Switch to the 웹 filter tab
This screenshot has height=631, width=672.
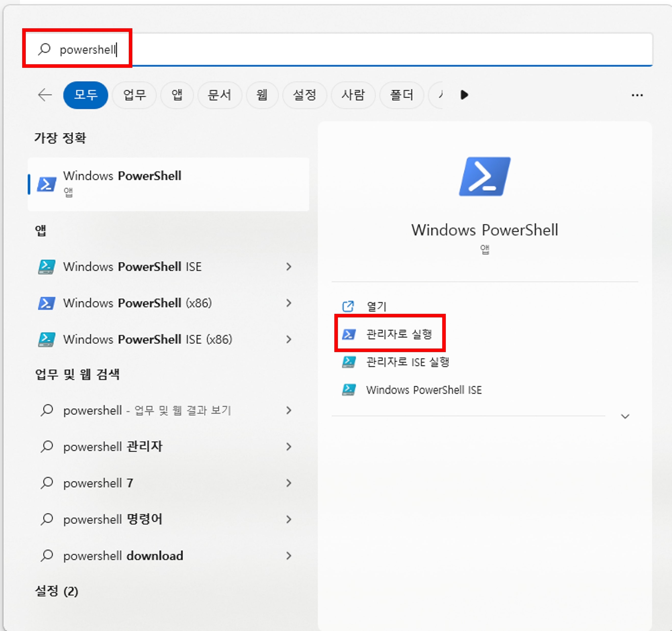point(262,95)
